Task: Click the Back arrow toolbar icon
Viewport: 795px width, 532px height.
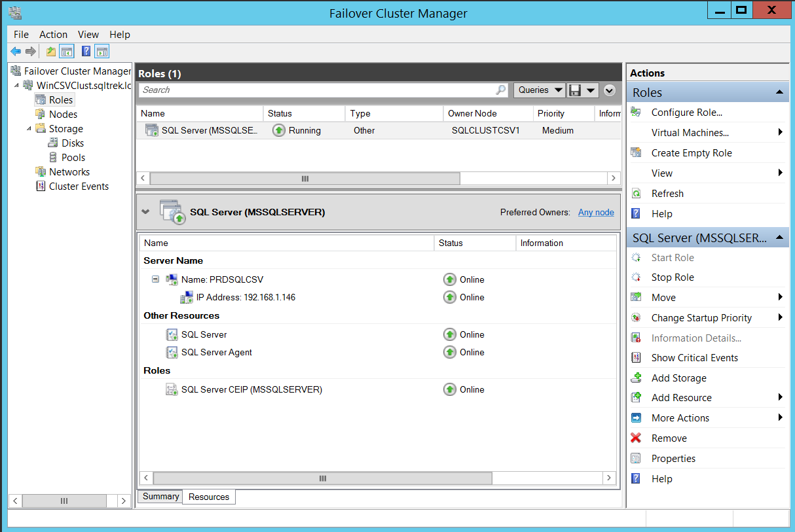Action: point(16,52)
